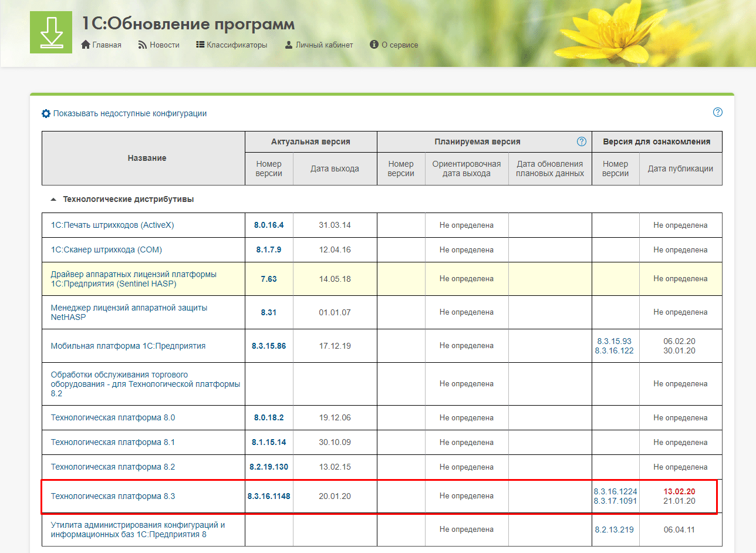Click Показывать недоступные конфигурации link
This screenshot has height=553, width=756.
click(130, 113)
